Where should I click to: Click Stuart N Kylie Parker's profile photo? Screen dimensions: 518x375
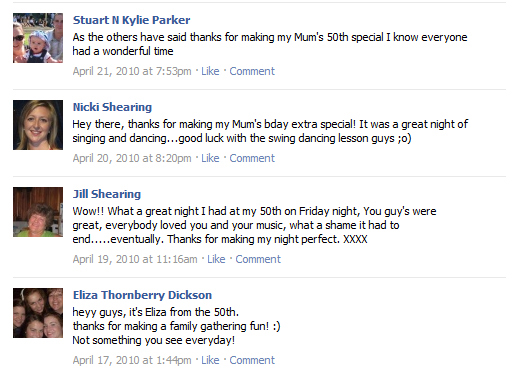coord(38,38)
